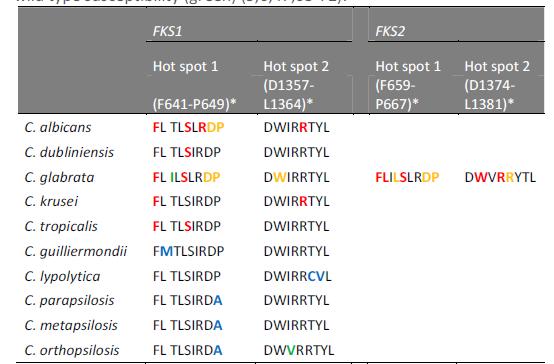Click the C. orthopsilosis species name
554x364 pixels.
click(x=72, y=351)
